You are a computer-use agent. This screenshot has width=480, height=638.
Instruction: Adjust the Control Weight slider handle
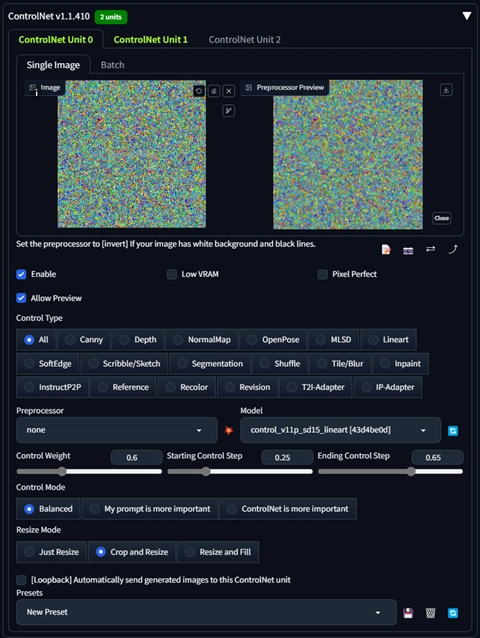tap(62, 472)
